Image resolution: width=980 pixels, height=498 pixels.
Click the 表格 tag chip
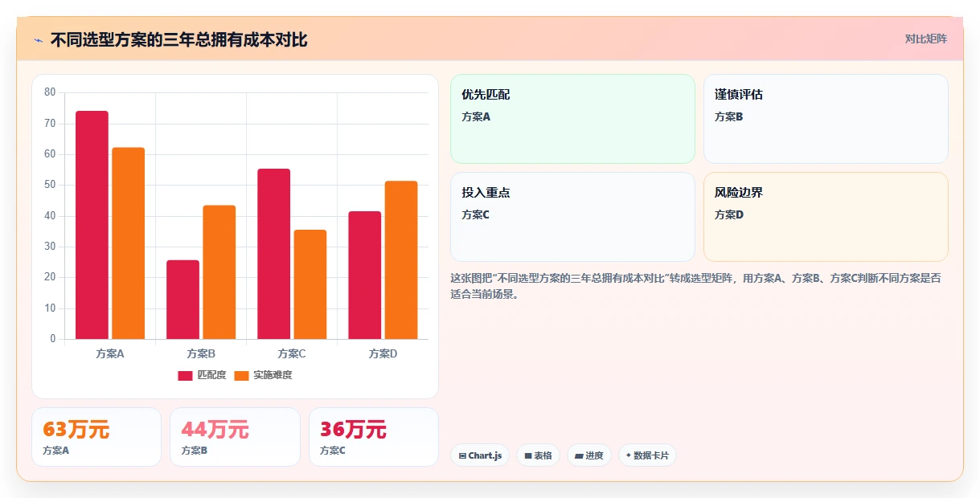pyautogui.click(x=538, y=455)
